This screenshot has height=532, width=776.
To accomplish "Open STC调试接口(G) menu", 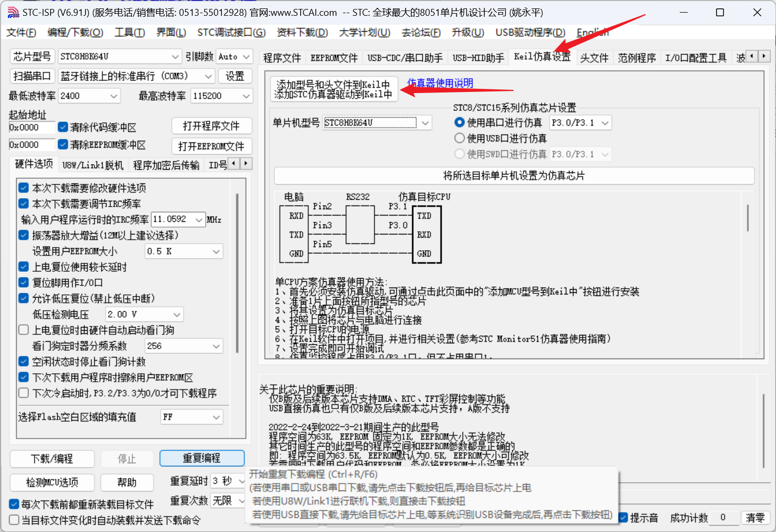I will click(231, 33).
